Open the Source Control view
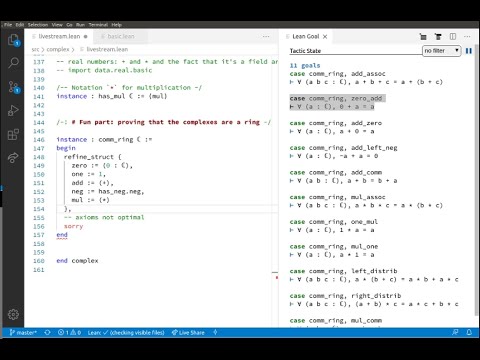Image resolution: width=480 pixels, height=360 pixels. pyautogui.click(x=13, y=87)
